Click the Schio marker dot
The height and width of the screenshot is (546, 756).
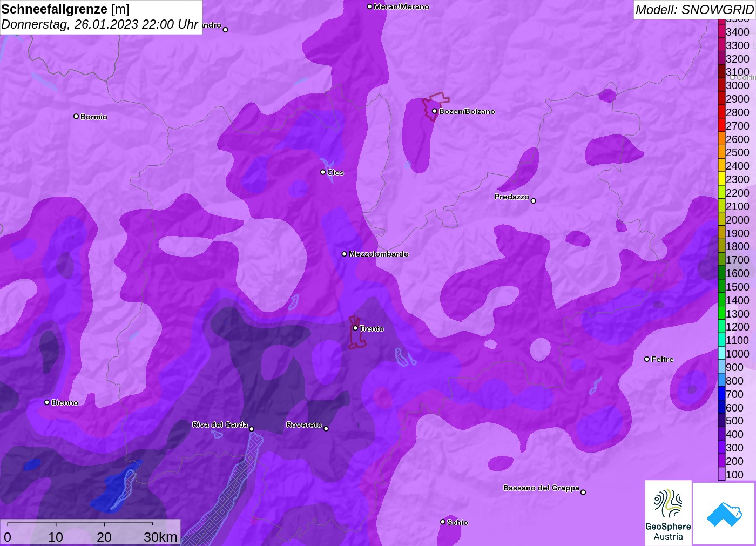point(443,522)
